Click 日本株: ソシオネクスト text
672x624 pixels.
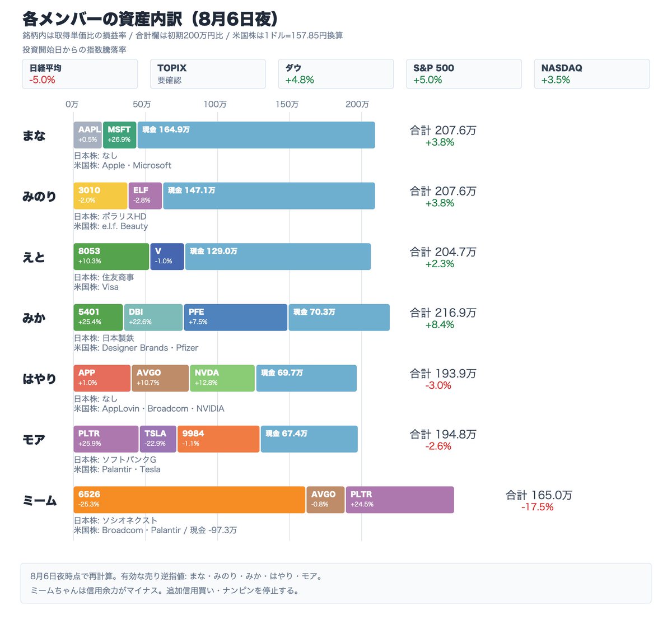tap(116, 520)
